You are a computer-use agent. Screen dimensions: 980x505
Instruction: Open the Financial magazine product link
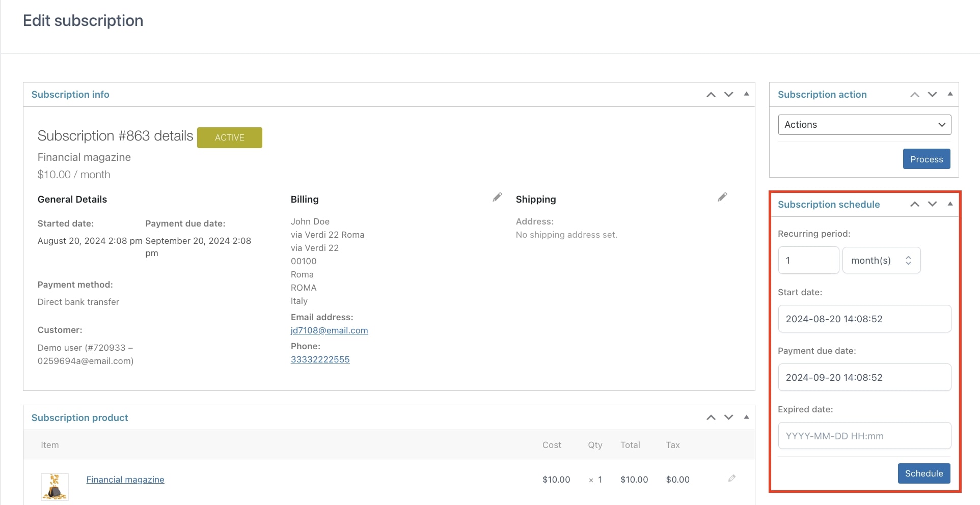[x=125, y=480]
